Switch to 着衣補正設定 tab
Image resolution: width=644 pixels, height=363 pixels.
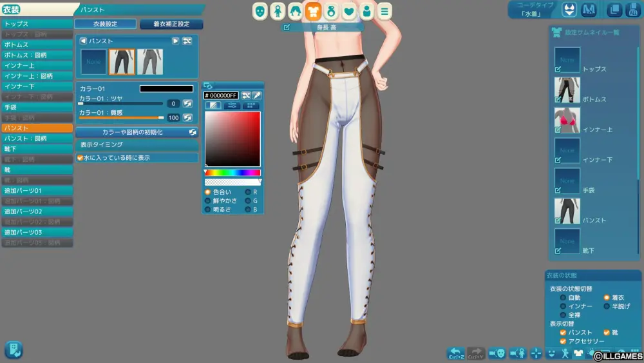click(171, 24)
